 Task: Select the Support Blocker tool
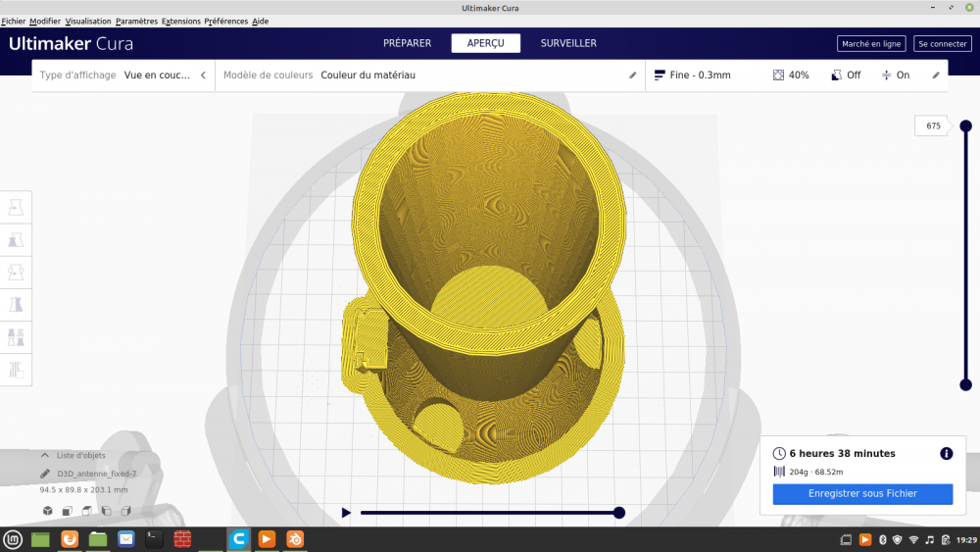tap(16, 370)
